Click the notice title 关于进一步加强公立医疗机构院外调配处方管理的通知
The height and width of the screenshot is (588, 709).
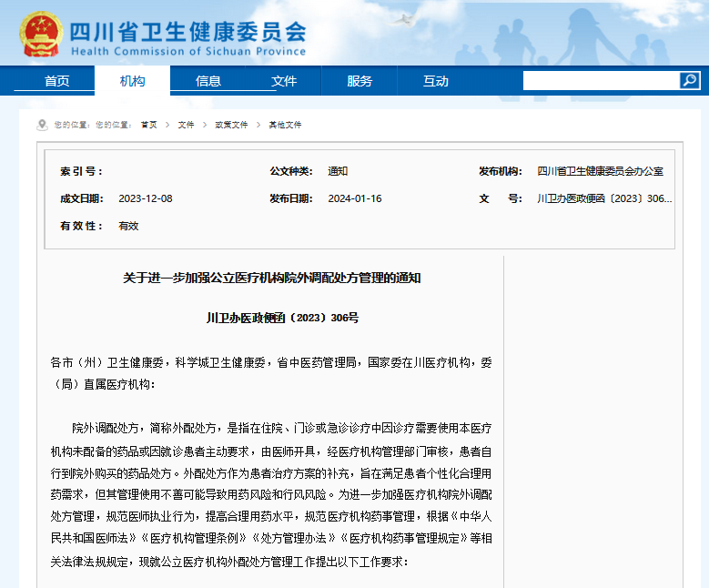pos(272,278)
